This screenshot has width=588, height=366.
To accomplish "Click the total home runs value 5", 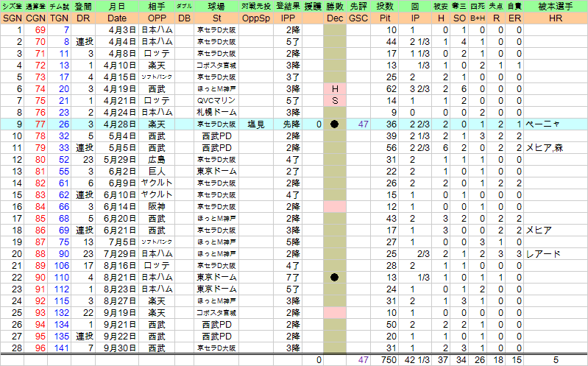I will 556,360.
